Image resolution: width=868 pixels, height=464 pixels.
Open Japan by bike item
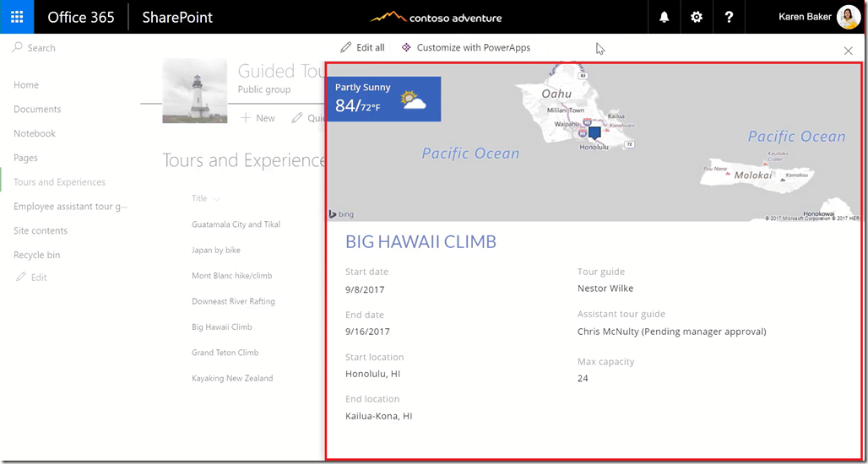(216, 250)
